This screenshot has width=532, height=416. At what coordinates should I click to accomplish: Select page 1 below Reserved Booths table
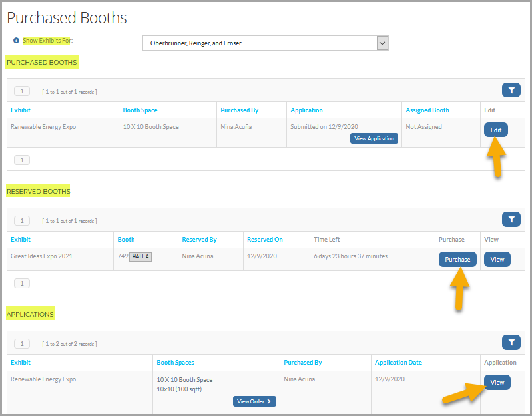coord(22,283)
